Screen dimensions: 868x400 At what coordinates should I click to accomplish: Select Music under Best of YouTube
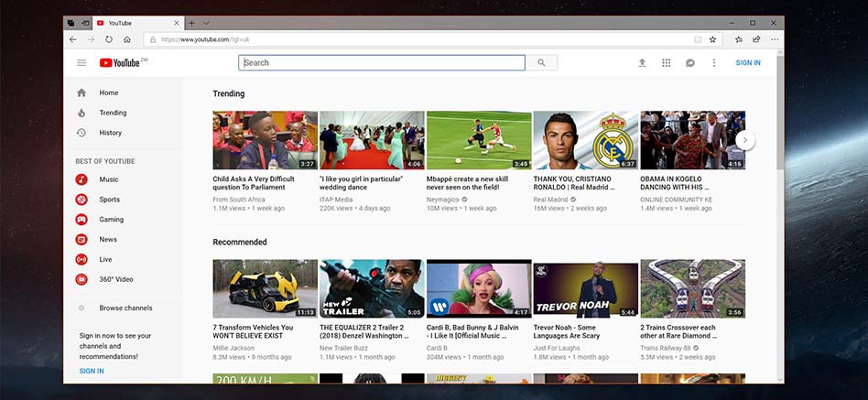[x=123, y=179]
